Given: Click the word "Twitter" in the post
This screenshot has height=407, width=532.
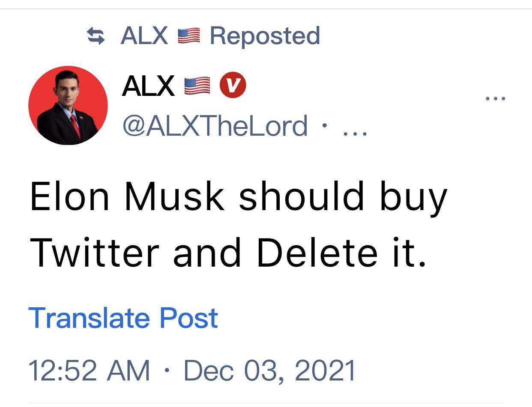Looking at the screenshot, I should click(x=95, y=253).
